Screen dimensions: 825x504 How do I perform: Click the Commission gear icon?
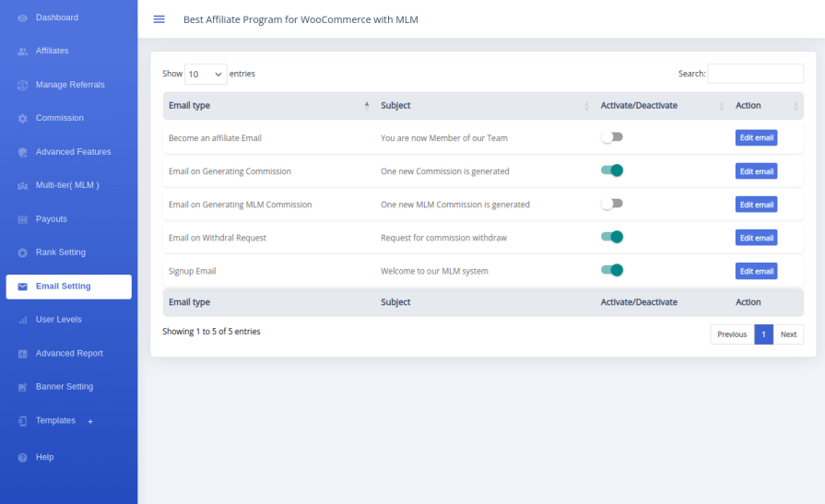(23, 119)
